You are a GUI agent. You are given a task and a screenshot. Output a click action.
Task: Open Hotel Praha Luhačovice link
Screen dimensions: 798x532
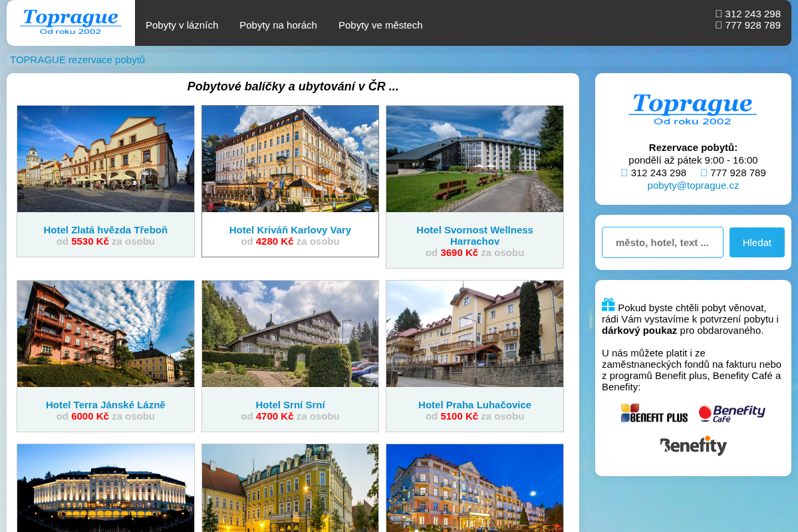pos(475,404)
